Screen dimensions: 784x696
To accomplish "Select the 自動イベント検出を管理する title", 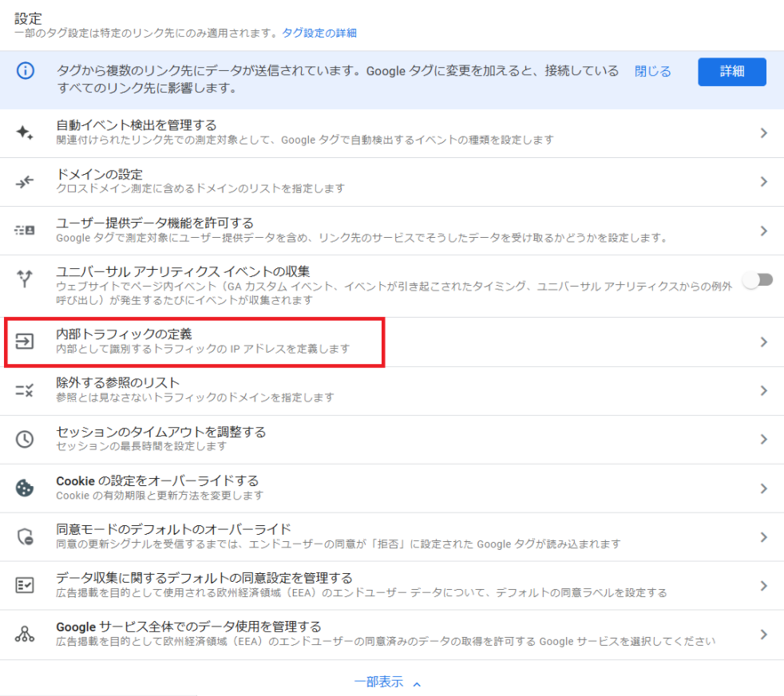I will [x=137, y=125].
